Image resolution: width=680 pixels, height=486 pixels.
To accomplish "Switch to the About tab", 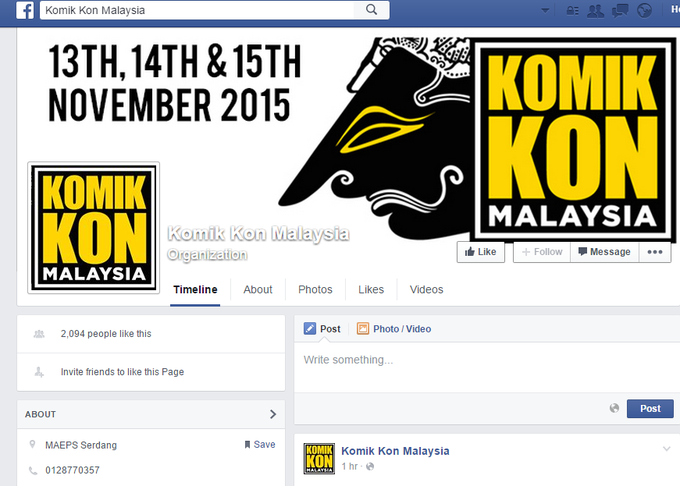I will (x=258, y=290).
